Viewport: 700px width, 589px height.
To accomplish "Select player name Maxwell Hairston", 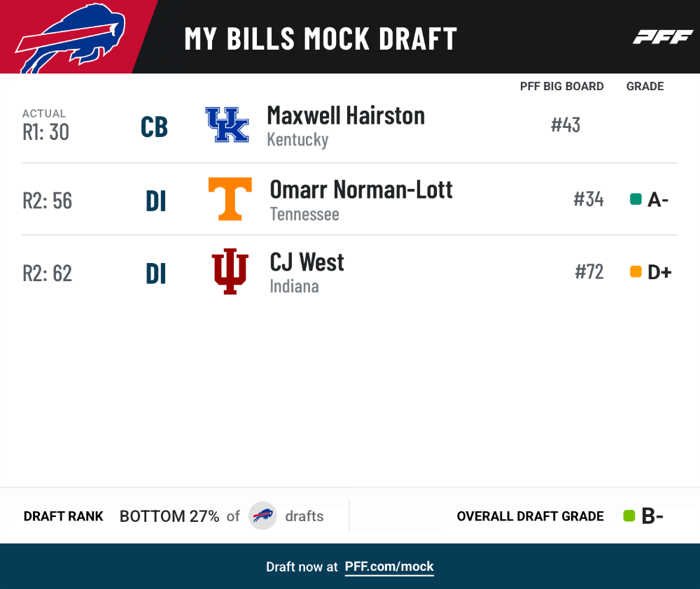I will (346, 115).
